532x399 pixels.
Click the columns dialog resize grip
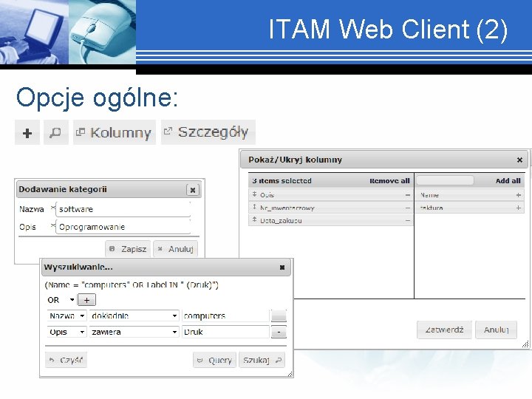(x=525, y=344)
